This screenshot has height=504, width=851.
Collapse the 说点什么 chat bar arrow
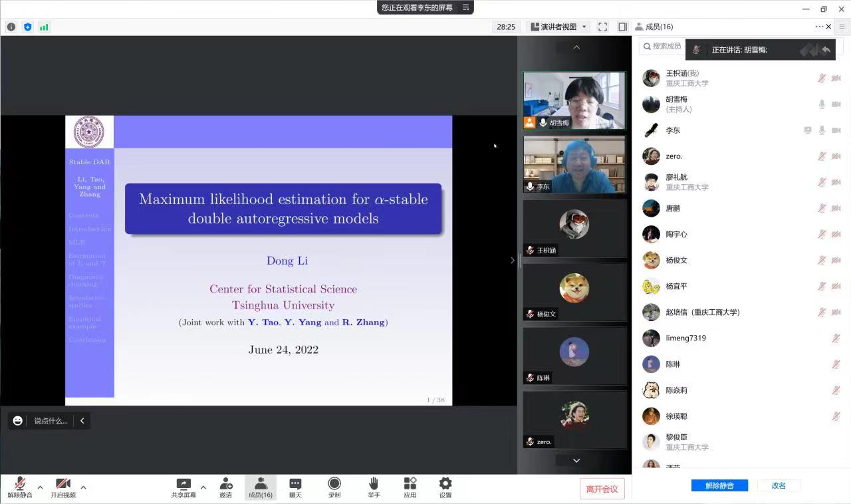82,421
